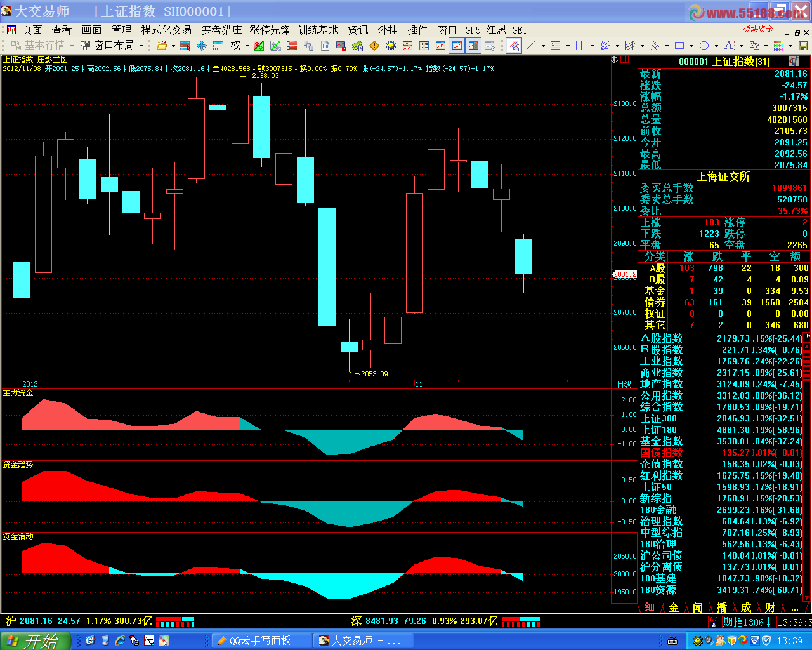Open the 实盘猎庄 menu
Screen dimensions: 812x650
(x=221, y=30)
